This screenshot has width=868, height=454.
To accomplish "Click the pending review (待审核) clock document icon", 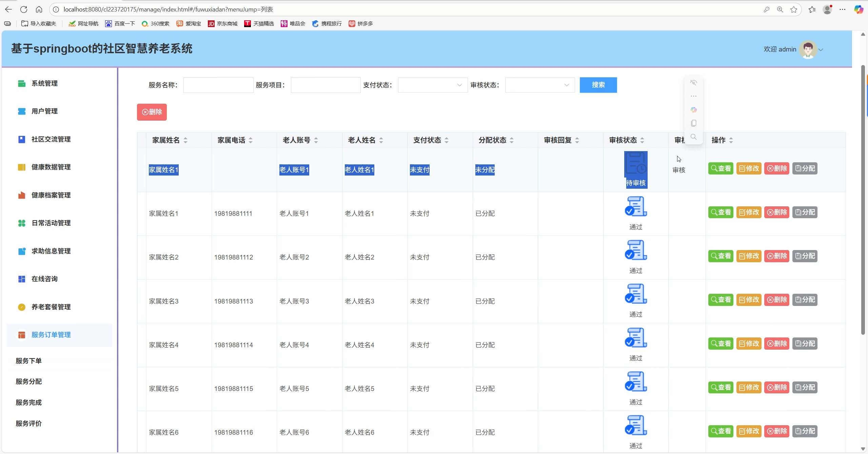I will (636, 163).
